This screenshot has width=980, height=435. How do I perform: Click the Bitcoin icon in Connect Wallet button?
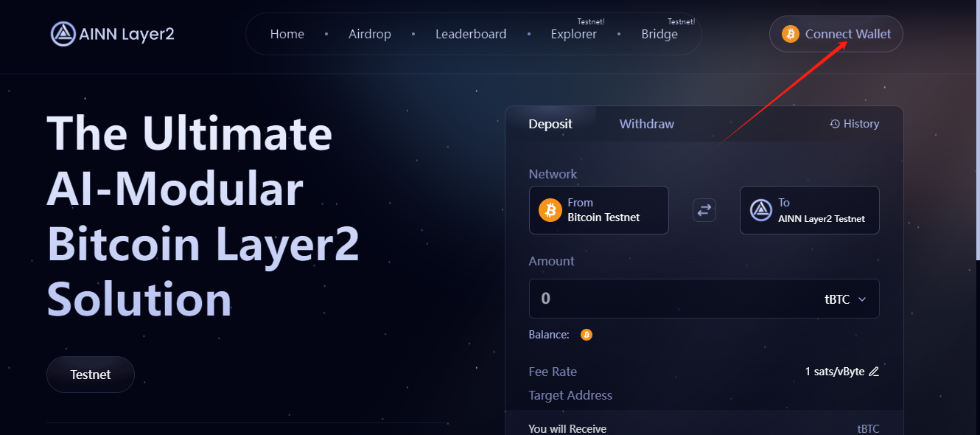tap(791, 34)
